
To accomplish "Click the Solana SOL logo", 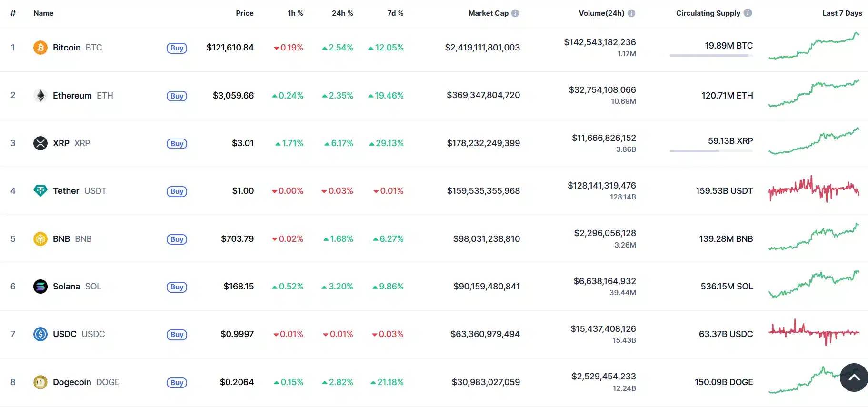I will [40, 287].
